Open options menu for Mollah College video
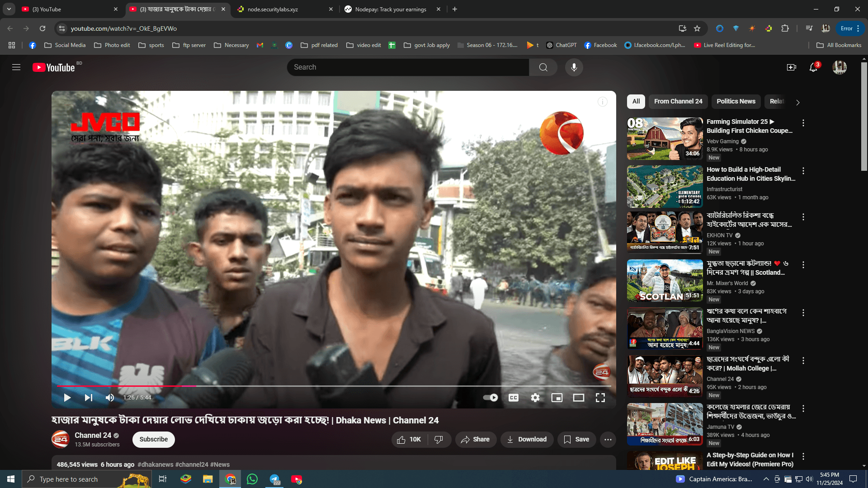 coord(803,361)
